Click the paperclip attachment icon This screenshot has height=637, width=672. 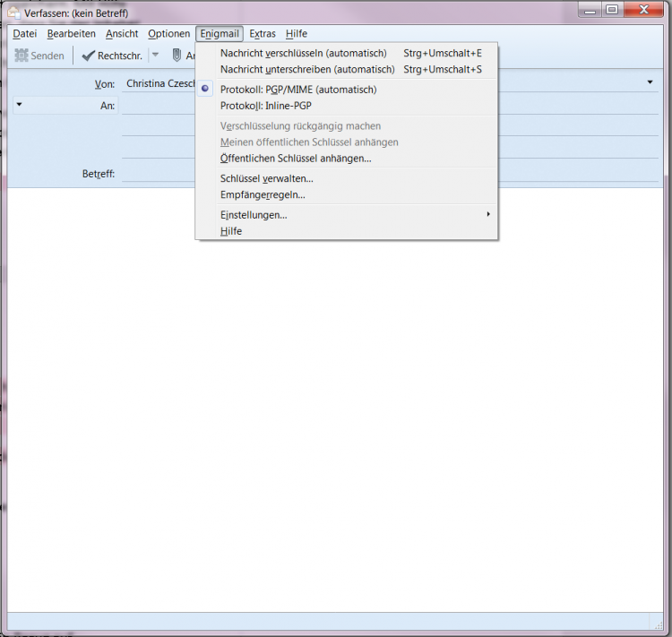[x=177, y=56]
